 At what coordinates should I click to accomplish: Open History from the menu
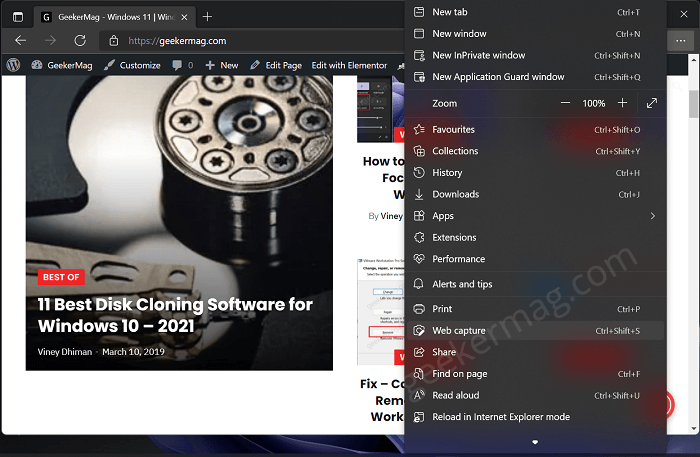535,173
